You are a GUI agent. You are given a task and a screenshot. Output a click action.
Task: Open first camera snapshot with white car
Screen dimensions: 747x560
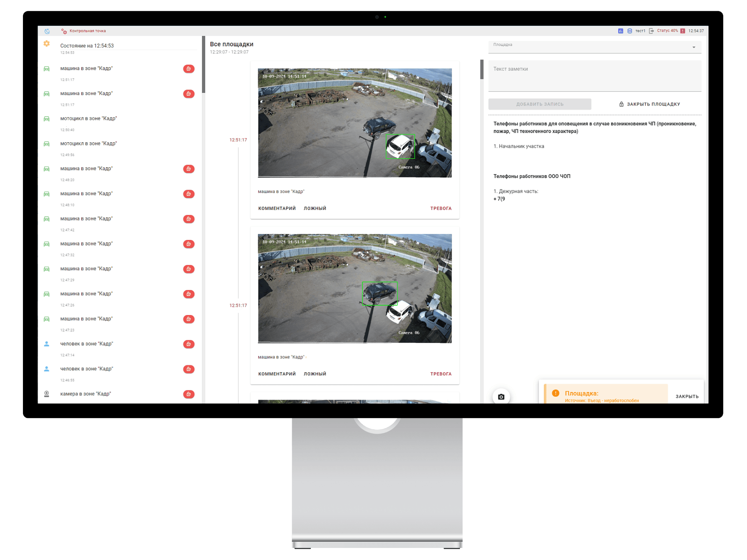(354, 123)
